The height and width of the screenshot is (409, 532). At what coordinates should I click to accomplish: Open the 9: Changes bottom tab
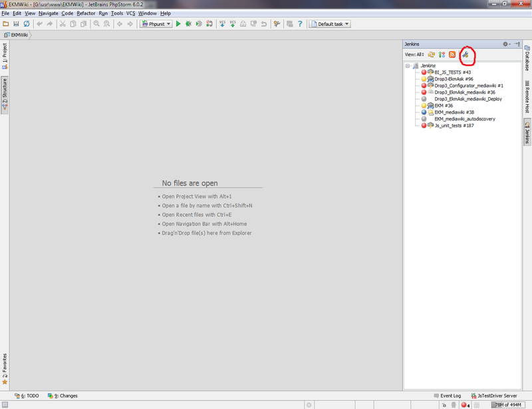(63, 396)
